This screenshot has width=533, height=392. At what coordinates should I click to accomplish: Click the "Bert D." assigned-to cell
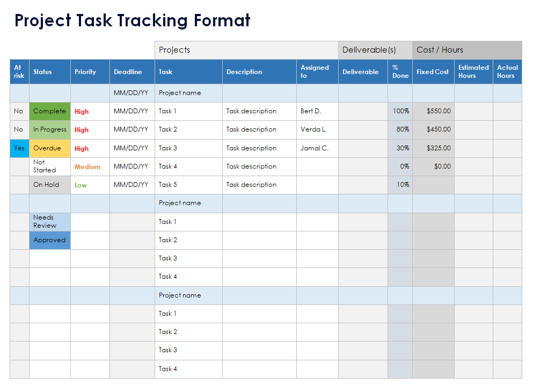[317, 111]
